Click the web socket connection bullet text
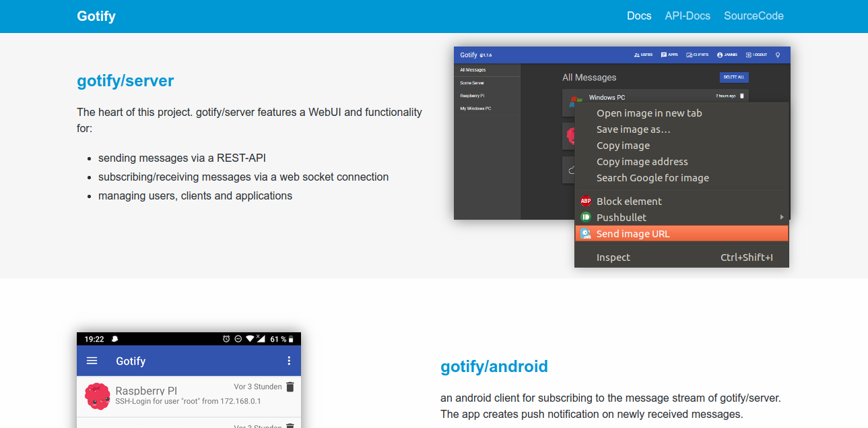868x428 pixels. click(243, 177)
